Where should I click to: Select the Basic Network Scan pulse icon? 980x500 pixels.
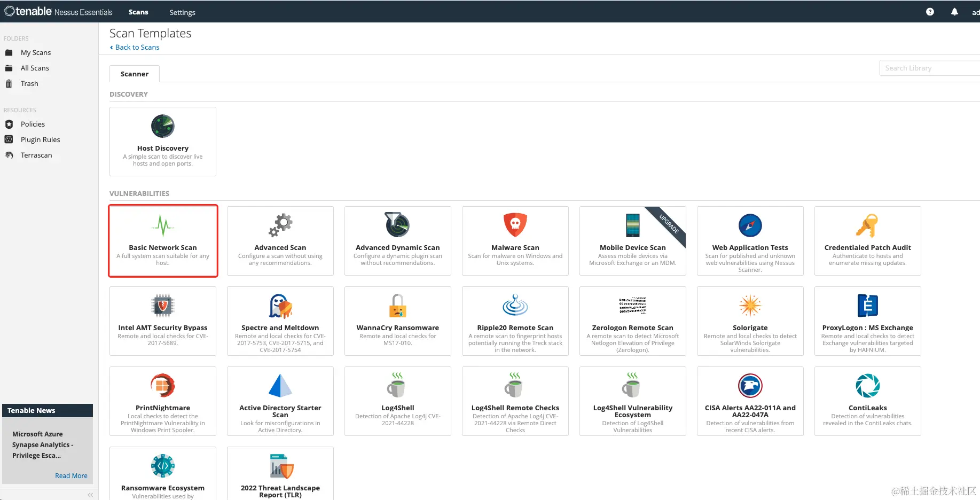click(x=163, y=225)
